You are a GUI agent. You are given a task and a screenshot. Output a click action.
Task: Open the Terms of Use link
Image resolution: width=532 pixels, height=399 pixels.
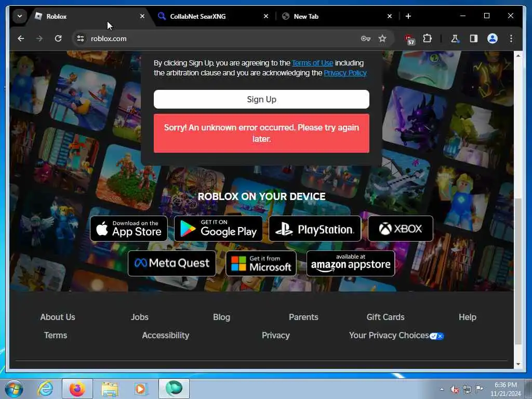pyautogui.click(x=312, y=63)
